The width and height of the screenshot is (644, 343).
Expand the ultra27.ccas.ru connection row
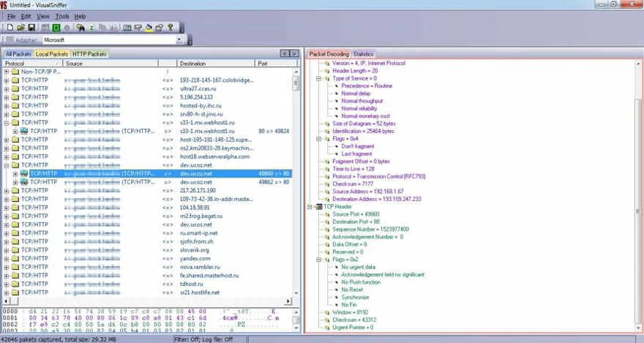(6, 88)
